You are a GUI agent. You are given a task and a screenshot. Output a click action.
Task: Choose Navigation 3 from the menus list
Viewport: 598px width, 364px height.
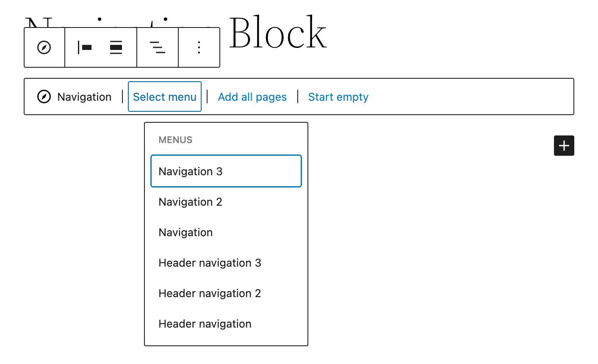click(x=191, y=171)
